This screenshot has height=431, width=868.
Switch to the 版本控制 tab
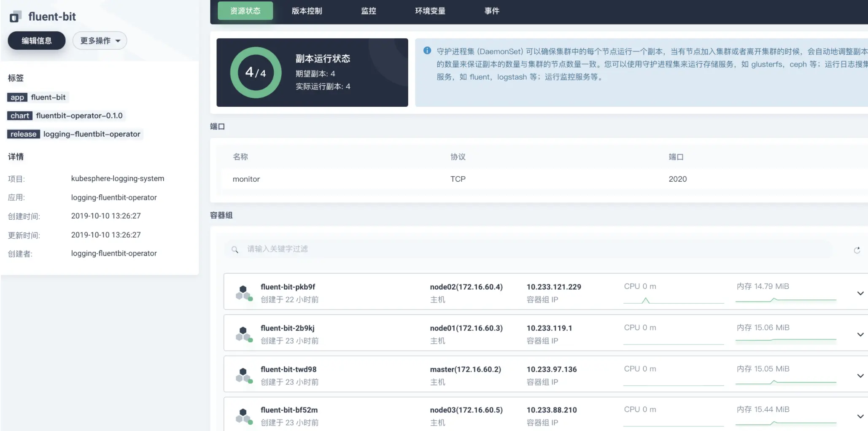point(307,11)
